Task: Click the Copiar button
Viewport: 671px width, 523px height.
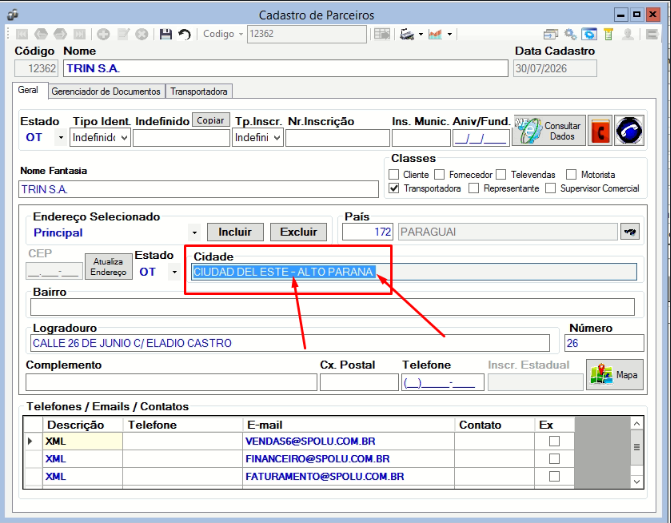Action: coord(210,121)
